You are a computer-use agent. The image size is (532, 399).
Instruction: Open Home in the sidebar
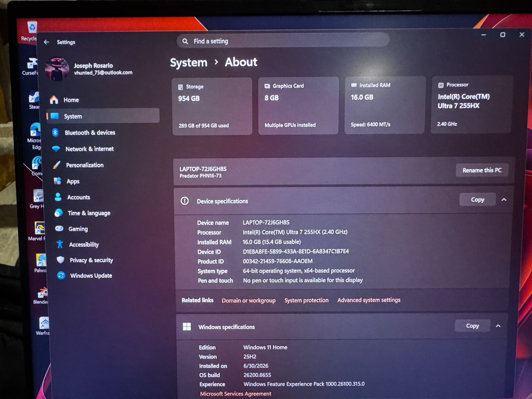point(103,100)
